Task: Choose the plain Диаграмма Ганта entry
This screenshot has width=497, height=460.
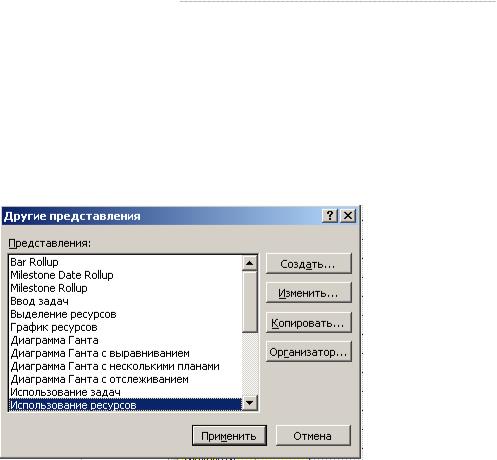Action: [x=125, y=340]
